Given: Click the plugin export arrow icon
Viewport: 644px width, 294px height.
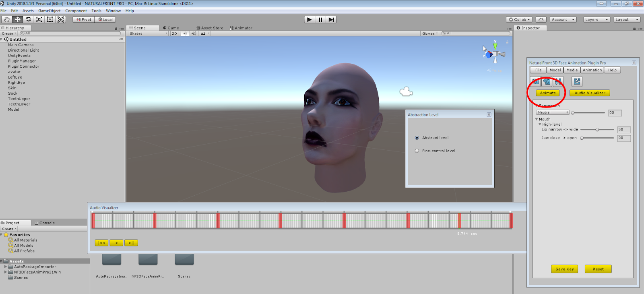Looking at the screenshot, I should coord(577,81).
